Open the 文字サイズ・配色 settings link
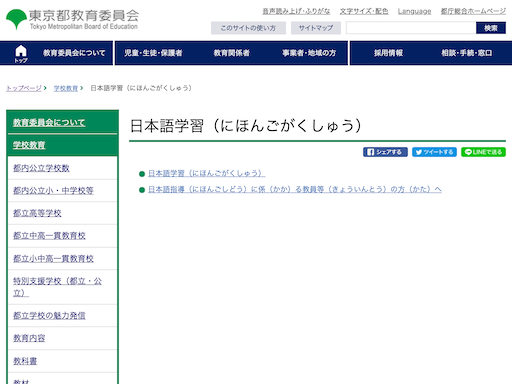Screen dimensions: 512x384 (364, 11)
